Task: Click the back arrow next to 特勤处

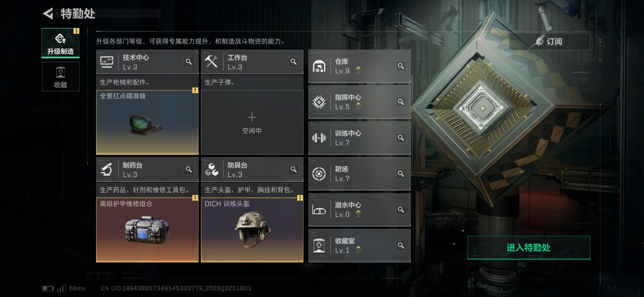Action: point(48,13)
